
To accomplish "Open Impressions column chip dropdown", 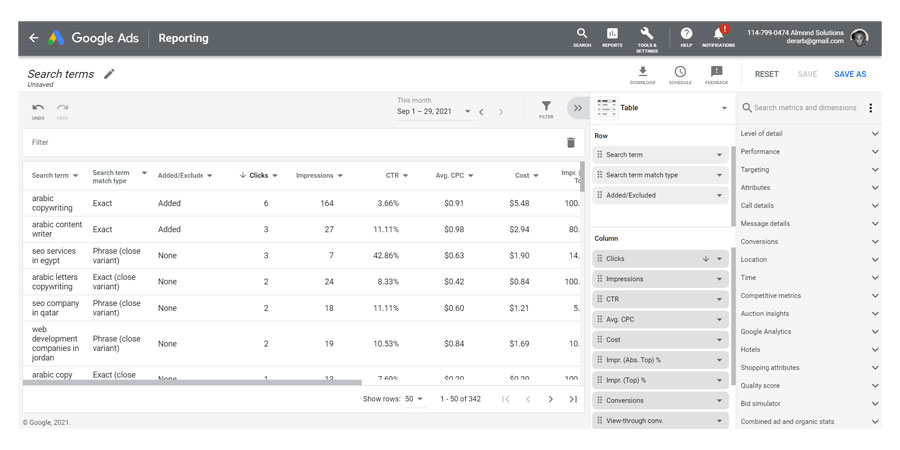I will pos(719,279).
